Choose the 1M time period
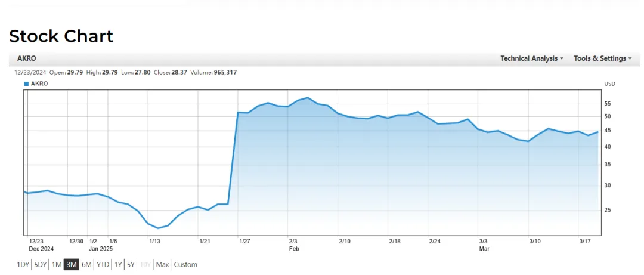The height and width of the screenshot is (275, 644). 57,264
